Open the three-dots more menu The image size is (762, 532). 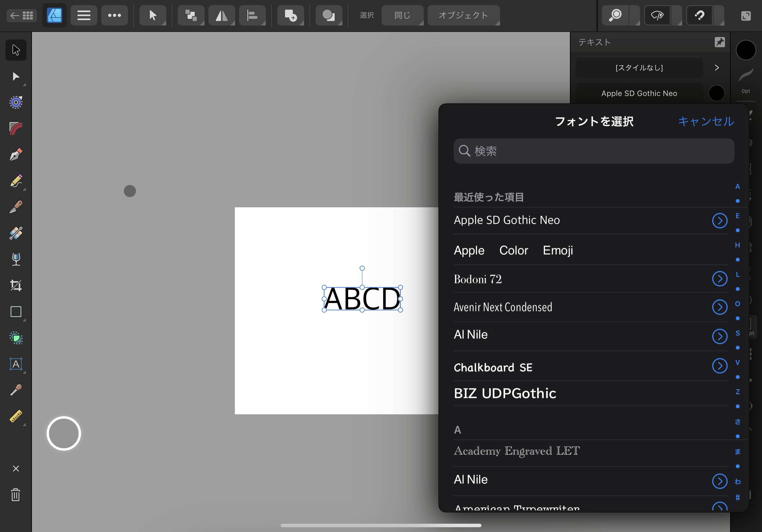tap(115, 15)
